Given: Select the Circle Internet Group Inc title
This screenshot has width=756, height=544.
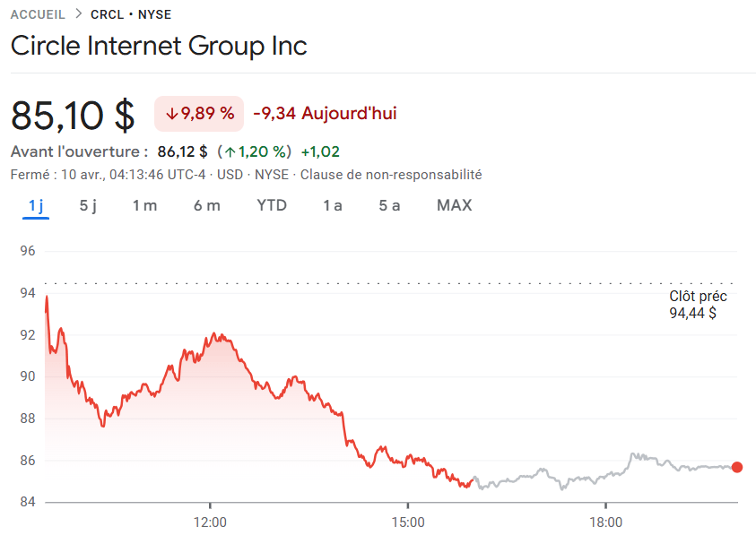Looking at the screenshot, I should 158,46.
